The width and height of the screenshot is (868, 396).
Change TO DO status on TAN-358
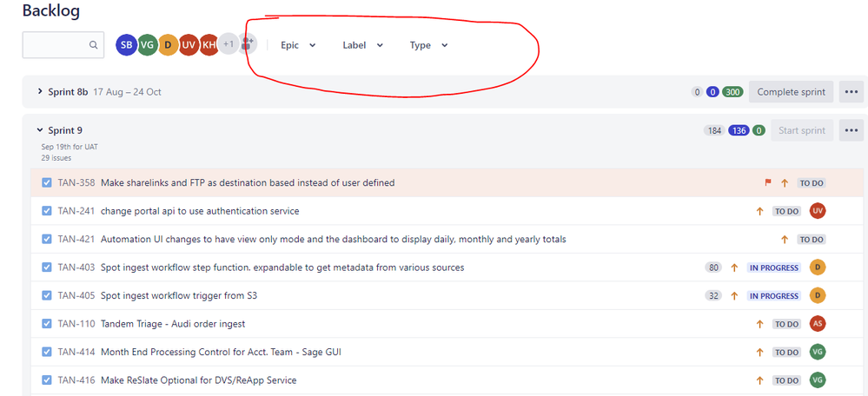[812, 183]
